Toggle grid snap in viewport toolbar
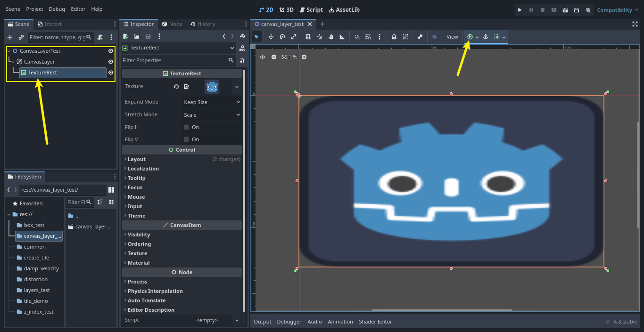This screenshot has width=644, height=332. tap(368, 37)
